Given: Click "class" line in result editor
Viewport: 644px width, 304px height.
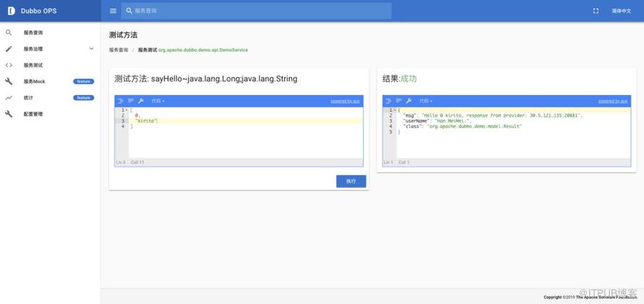Looking at the screenshot, I should 462,127.
